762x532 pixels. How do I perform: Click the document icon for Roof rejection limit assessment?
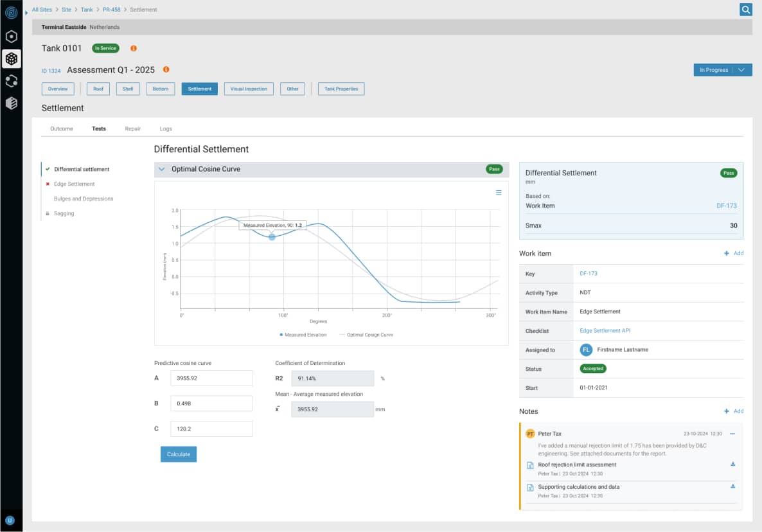click(530, 465)
